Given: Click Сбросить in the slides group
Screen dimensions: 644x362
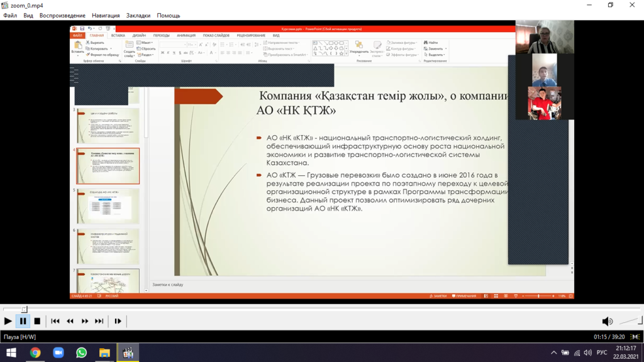Looking at the screenshot, I should pos(146,49).
